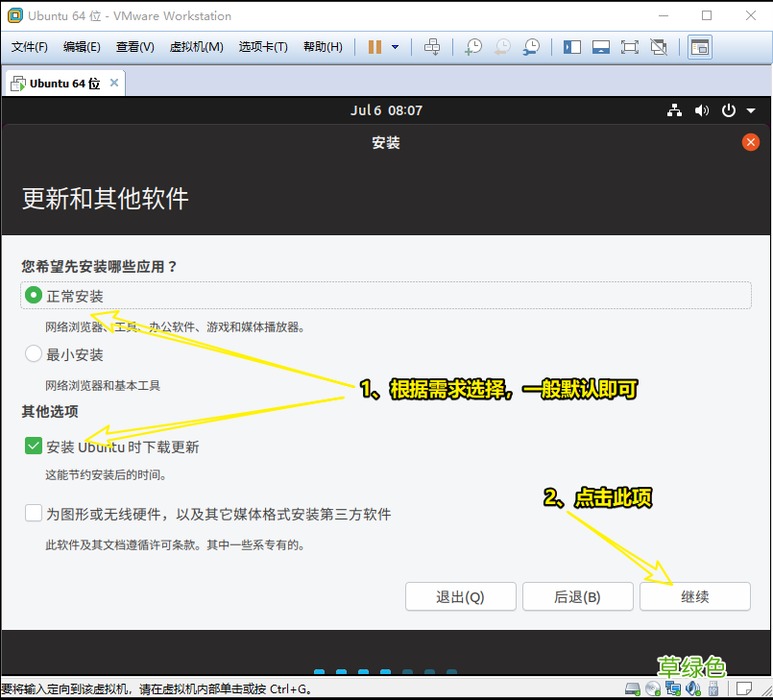This screenshot has width=773, height=700.
Task: Click the Jul 6 08:07 clock
Action: click(x=386, y=110)
